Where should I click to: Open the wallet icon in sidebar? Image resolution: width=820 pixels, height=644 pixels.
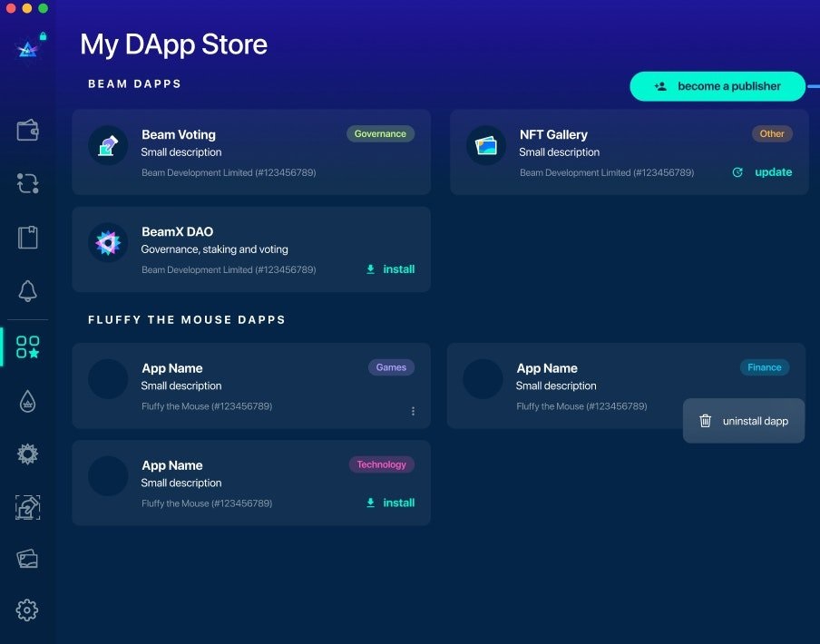27,131
